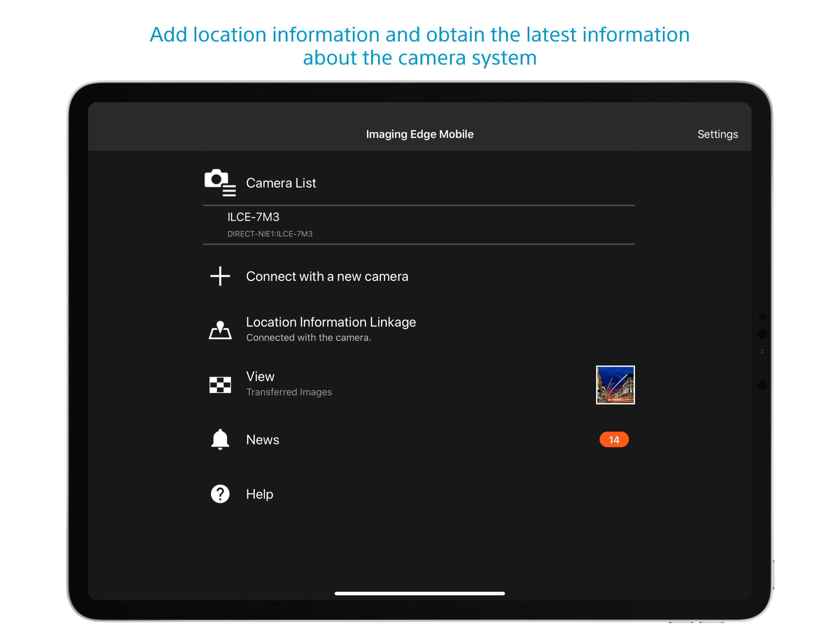Open Settings in the top bar
840x630 pixels.
(x=717, y=134)
